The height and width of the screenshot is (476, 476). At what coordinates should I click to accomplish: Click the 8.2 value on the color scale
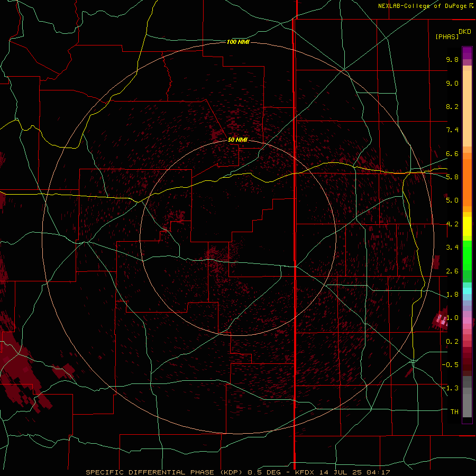tap(452, 106)
